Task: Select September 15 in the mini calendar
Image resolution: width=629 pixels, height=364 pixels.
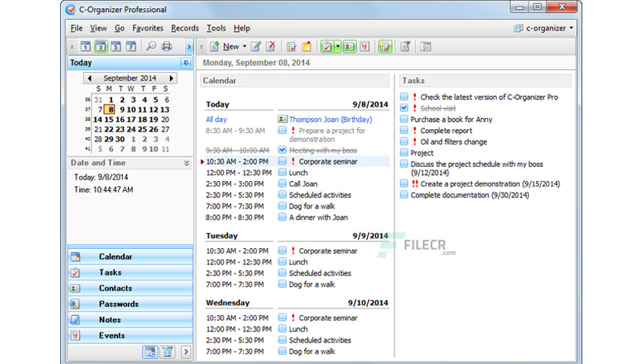Action: point(108,120)
